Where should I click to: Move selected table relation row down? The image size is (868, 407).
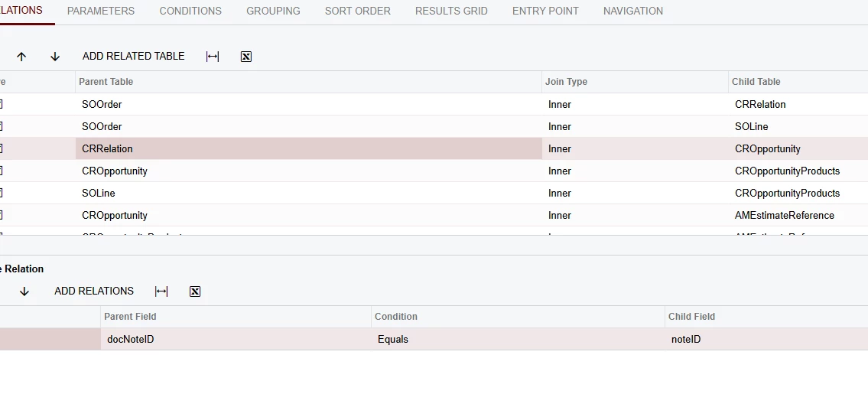click(55, 57)
